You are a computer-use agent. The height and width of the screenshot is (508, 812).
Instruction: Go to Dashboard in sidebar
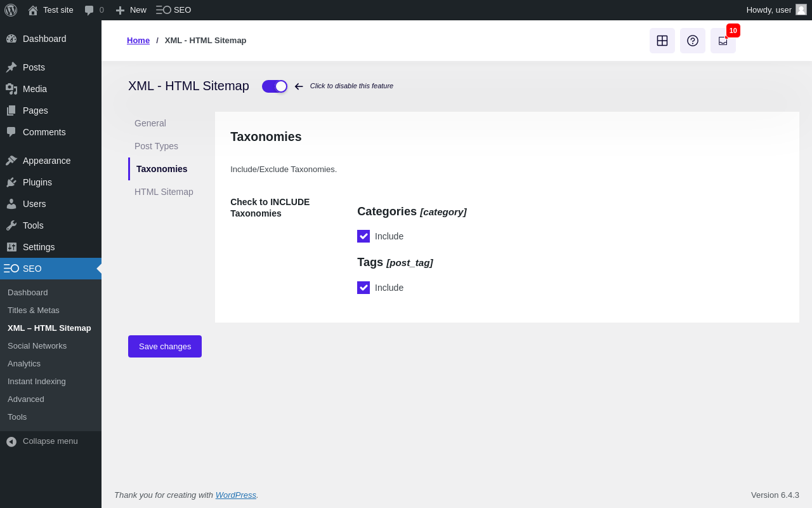point(51,39)
